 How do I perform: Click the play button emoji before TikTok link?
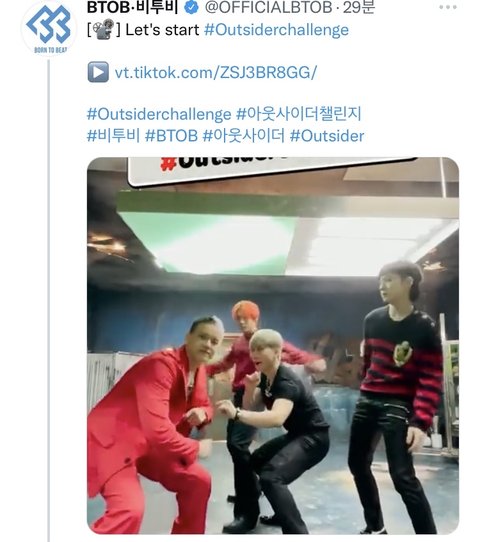coord(98,72)
